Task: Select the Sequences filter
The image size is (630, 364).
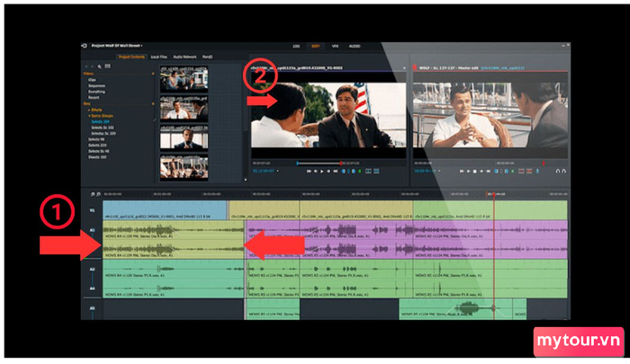Action: click(x=97, y=86)
